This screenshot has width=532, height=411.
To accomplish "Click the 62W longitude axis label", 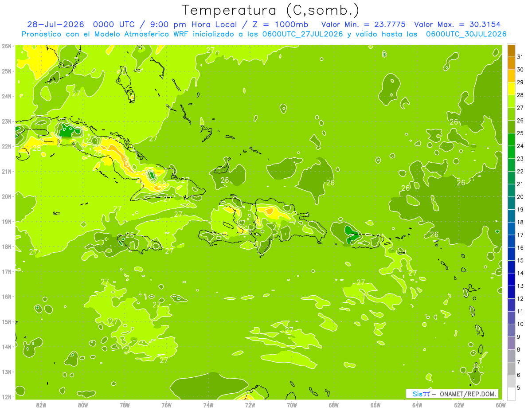I will tap(459, 404).
